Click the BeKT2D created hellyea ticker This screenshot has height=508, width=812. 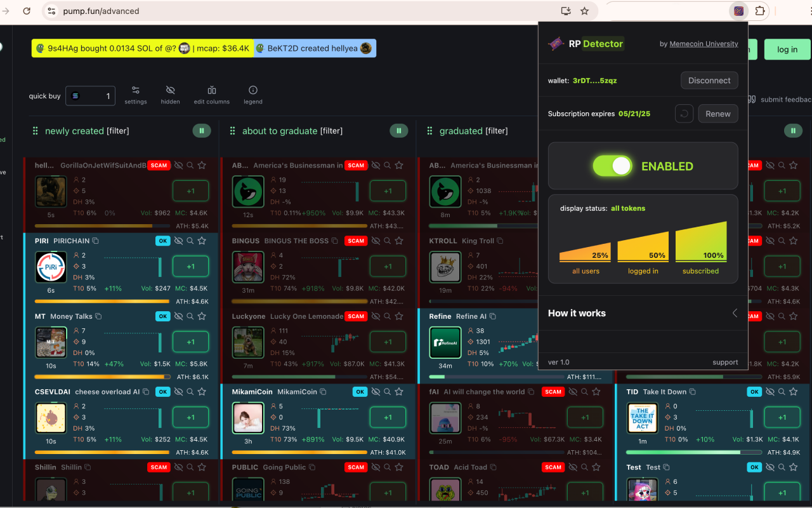click(x=315, y=48)
